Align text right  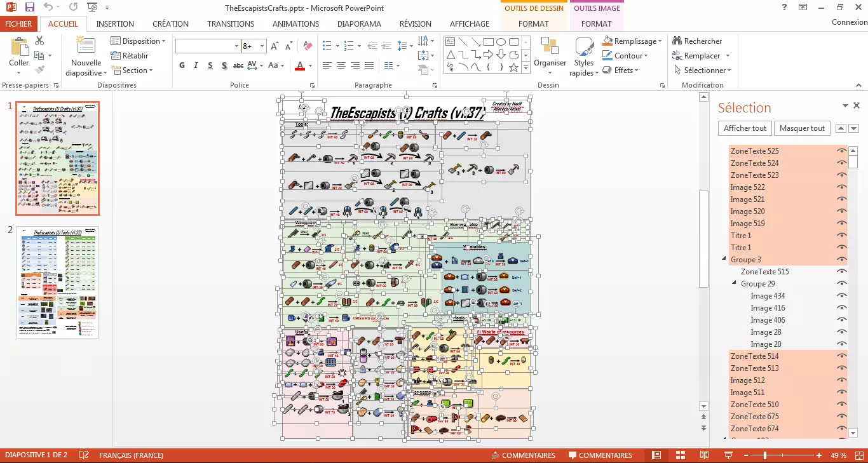(355, 65)
